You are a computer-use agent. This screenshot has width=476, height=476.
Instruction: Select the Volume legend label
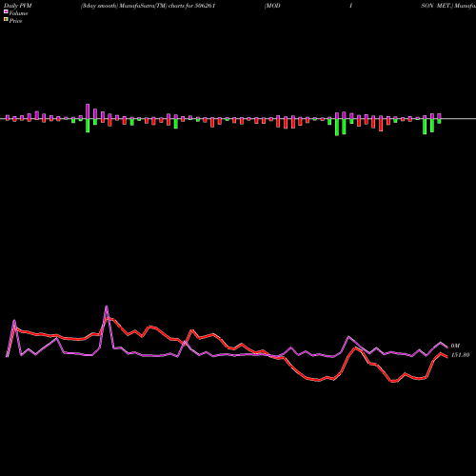pos(18,13)
